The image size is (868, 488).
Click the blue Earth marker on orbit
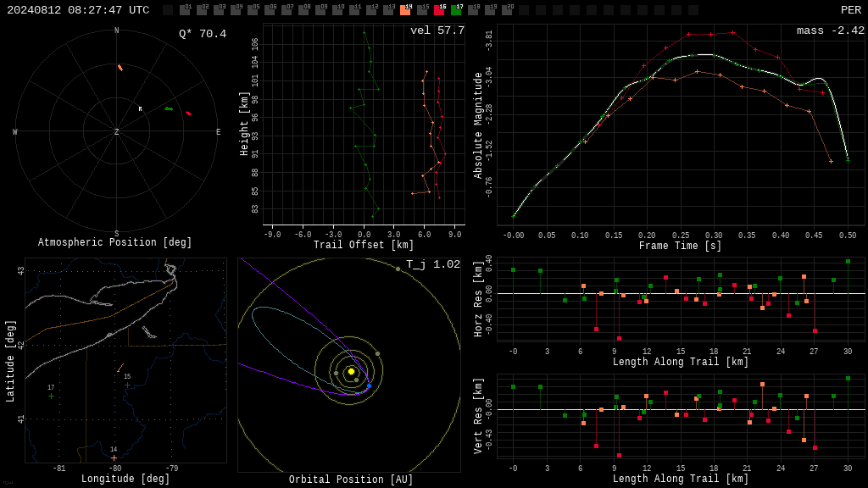tap(370, 385)
